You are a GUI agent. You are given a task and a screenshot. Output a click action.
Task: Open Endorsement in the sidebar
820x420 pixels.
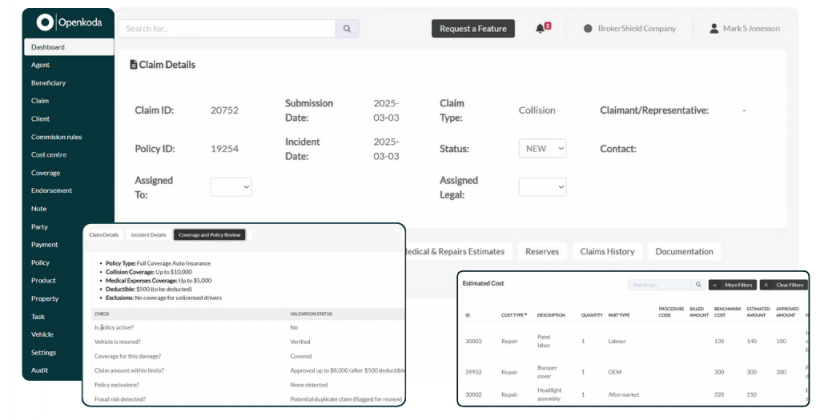(x=51, y=190)
